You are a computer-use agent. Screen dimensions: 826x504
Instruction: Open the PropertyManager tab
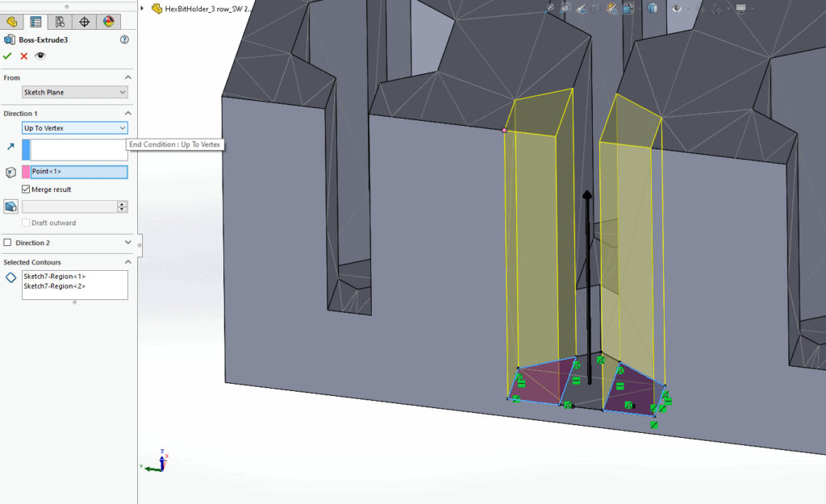tap(35, 22)
